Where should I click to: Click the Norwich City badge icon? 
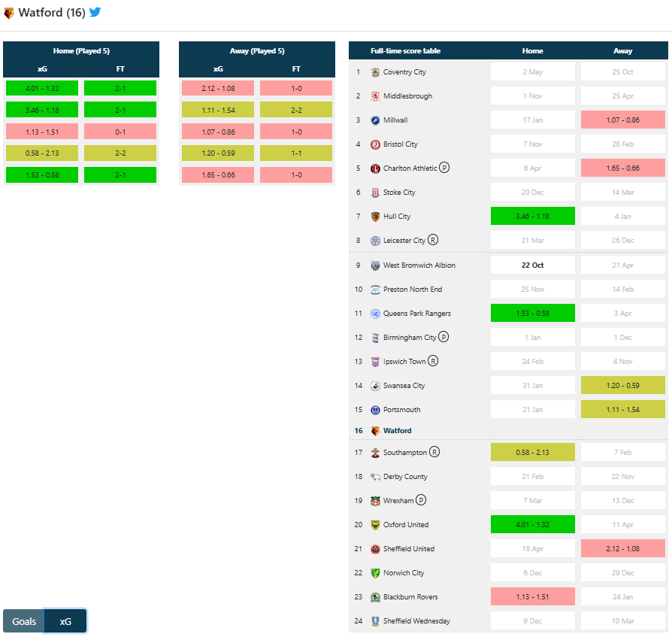coord(375,573)
